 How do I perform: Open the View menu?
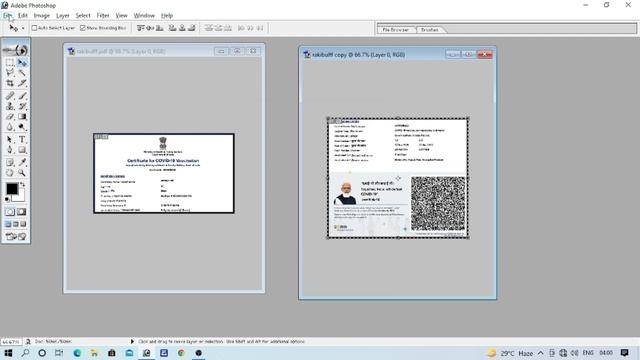[x=122, y=16]
